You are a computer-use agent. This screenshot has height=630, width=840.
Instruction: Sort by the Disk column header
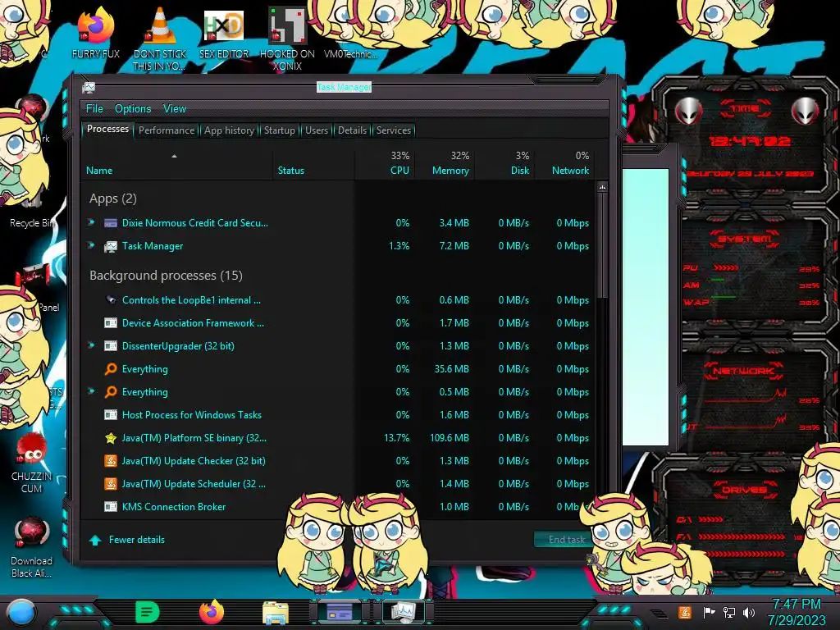tap(504, 163)
